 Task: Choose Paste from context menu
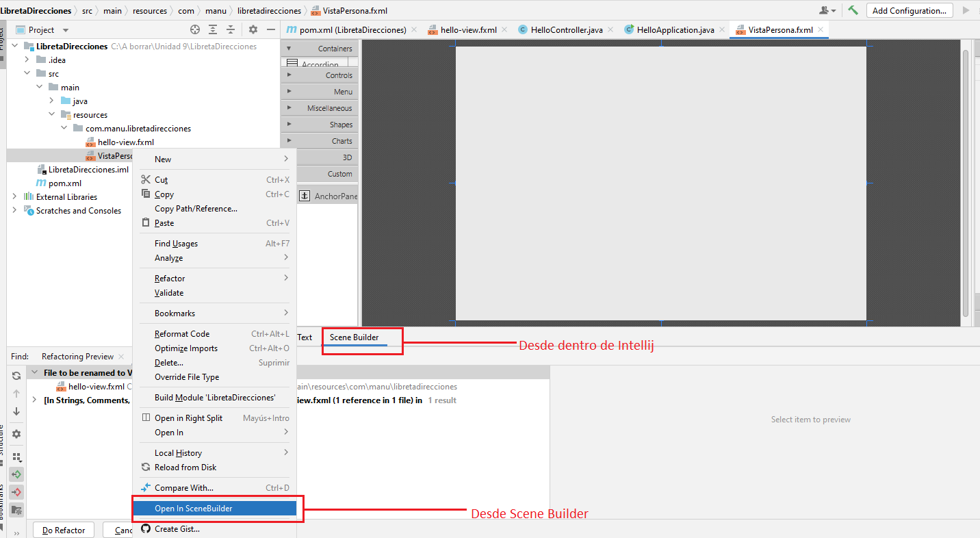click(215, 223)
